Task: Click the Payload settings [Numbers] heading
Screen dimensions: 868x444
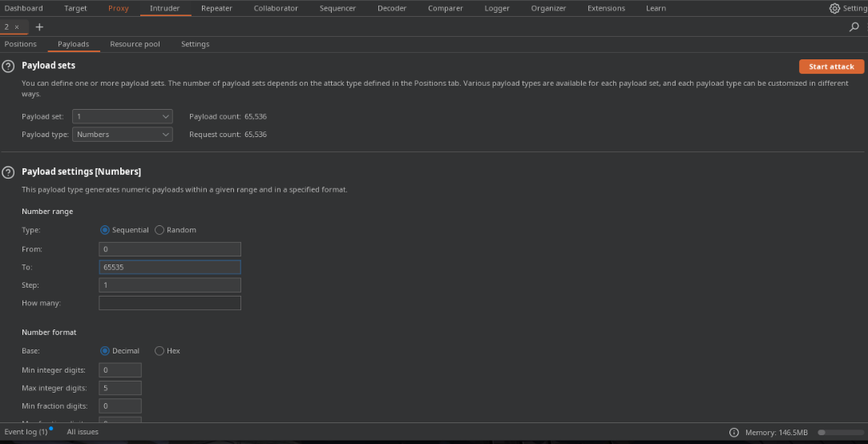Action: [82, 172]
